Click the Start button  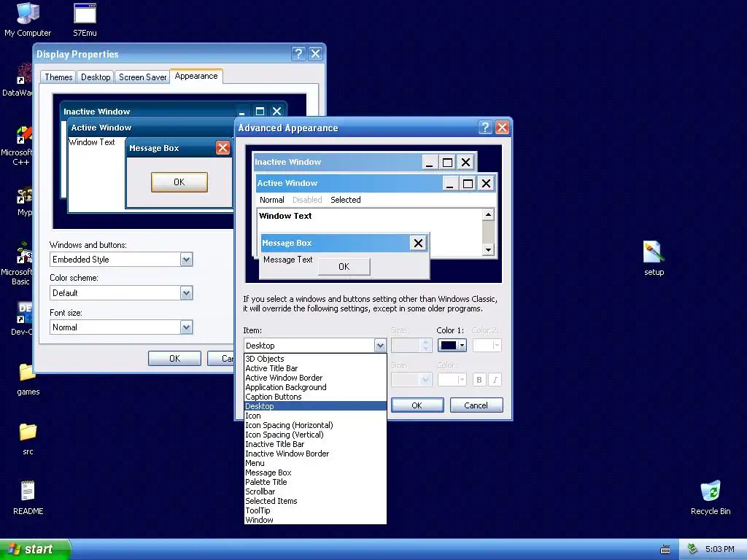[x=35, y=549]
